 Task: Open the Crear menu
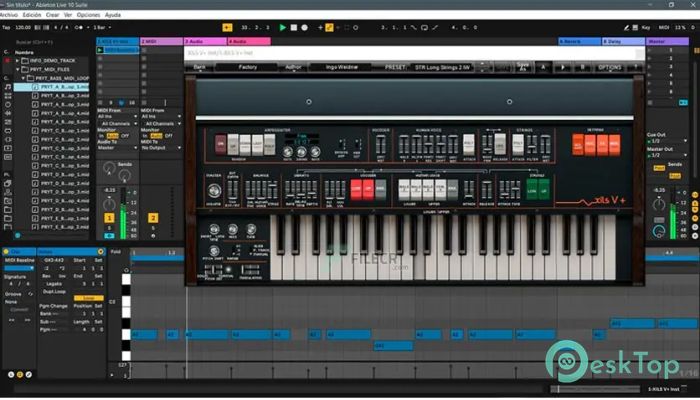[52, 15]
